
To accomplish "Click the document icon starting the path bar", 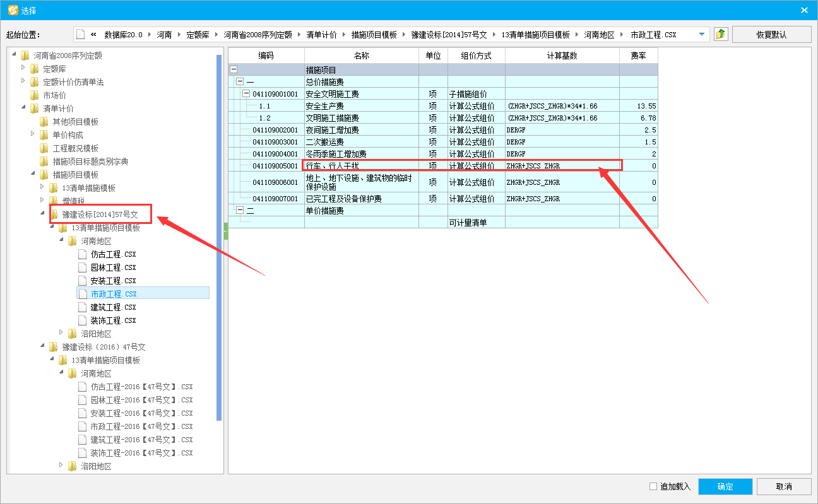I will [x=80, y=35].
